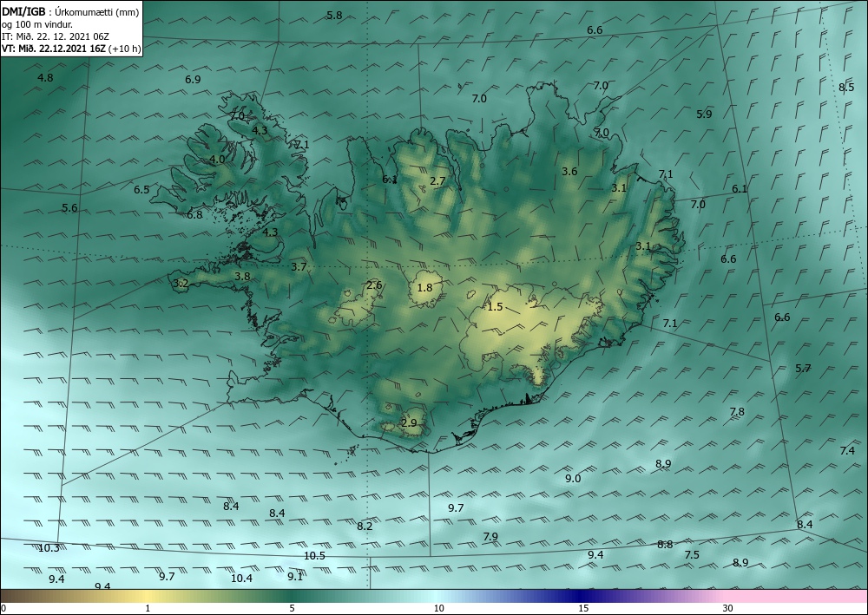
Task: Click the 8.5 value near the right edge
Action: click(x=846, y=88)
